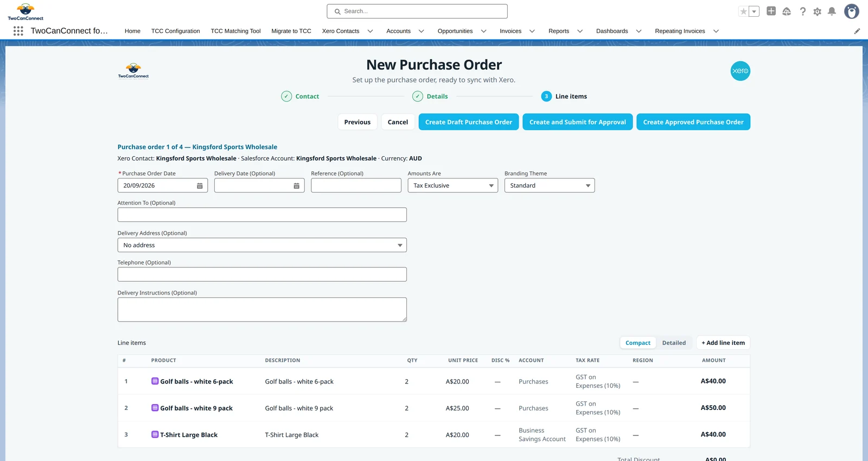Screen dimensions: 868x461
Task: Click 'Business Savings Account' account cell
Action: (542, 434)
